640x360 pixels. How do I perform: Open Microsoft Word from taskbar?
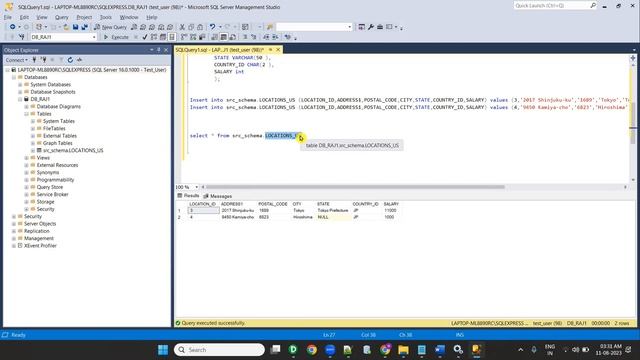tap(440, 350)
